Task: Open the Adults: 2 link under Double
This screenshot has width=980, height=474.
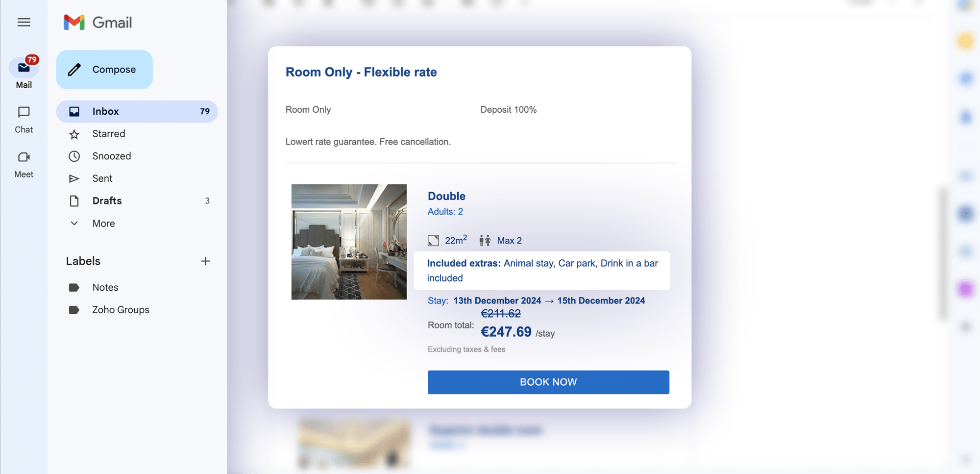Action: click(x=445, y=211)
